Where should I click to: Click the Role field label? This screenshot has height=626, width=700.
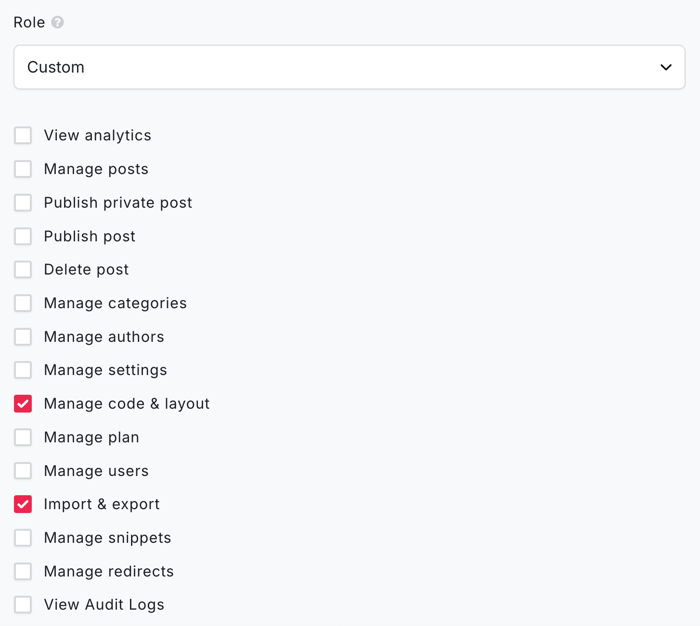(x=29, y=22)
